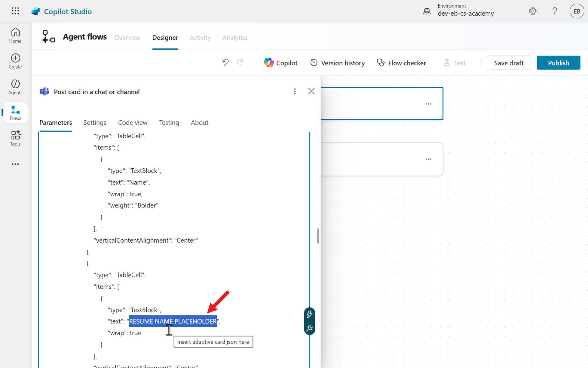Switch to the Overview tab
Viewport: 588px width, 368px height.
[127, 37]
